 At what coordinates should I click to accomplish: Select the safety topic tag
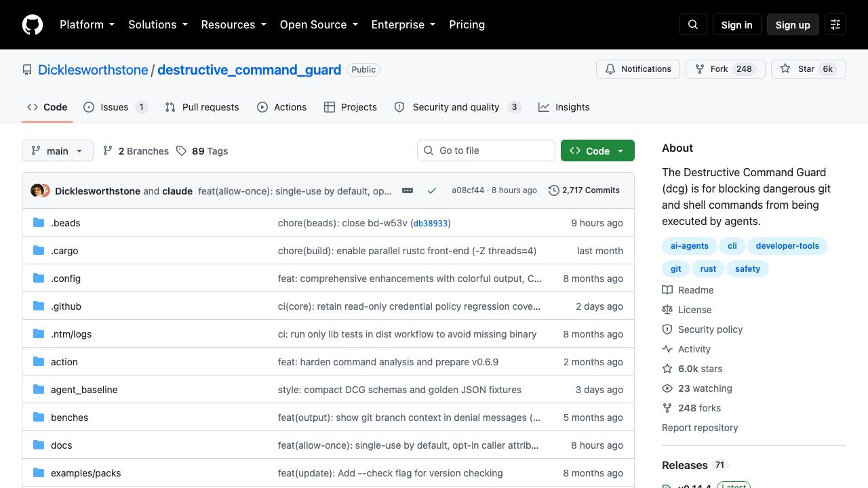pos(747,269)
